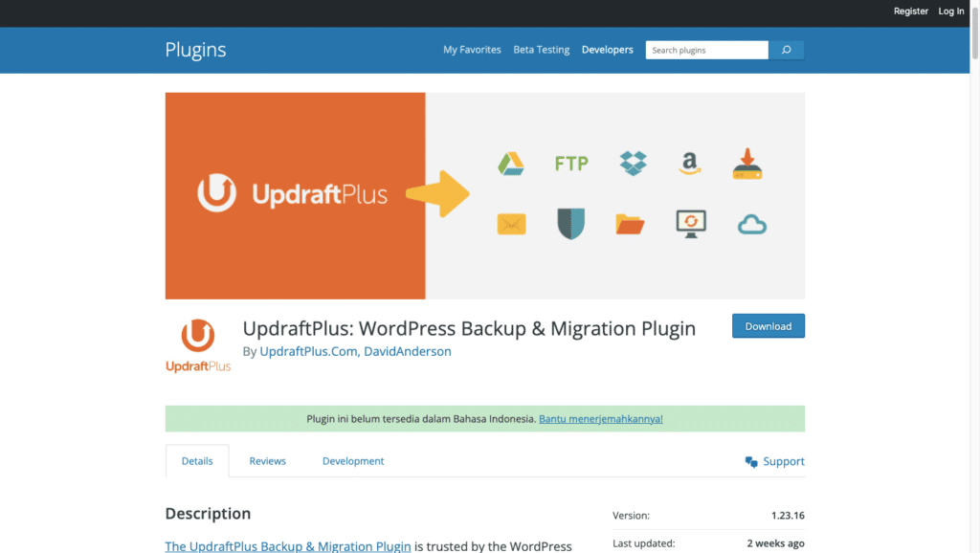Open My Favorites in the nav
The image size is (980, 553).
tap(472, 50)
